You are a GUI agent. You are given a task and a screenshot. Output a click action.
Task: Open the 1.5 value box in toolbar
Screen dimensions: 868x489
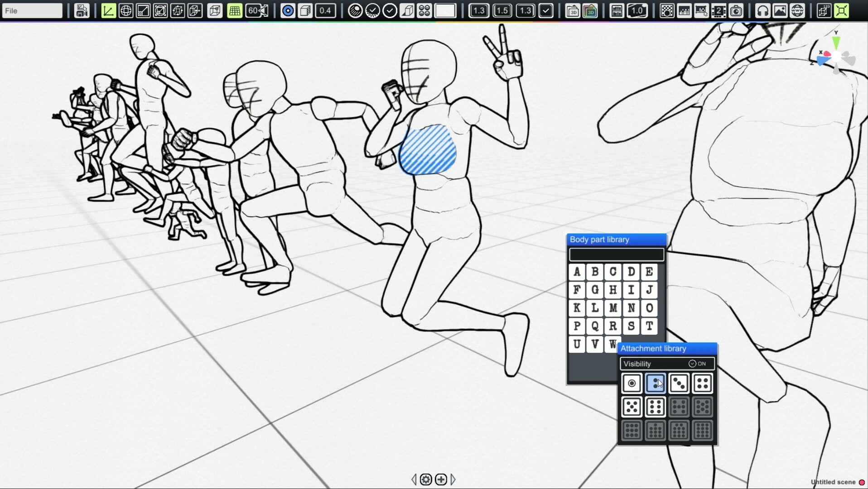point(502,10)
